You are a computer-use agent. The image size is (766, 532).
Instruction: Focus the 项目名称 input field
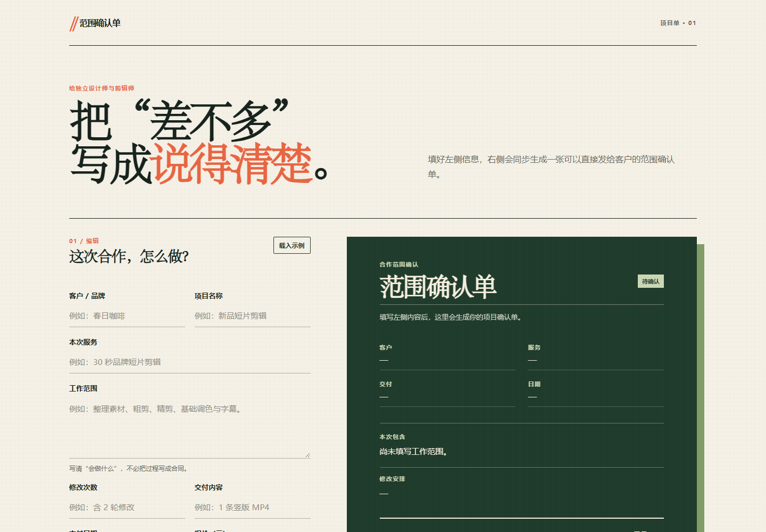point(253,316)
